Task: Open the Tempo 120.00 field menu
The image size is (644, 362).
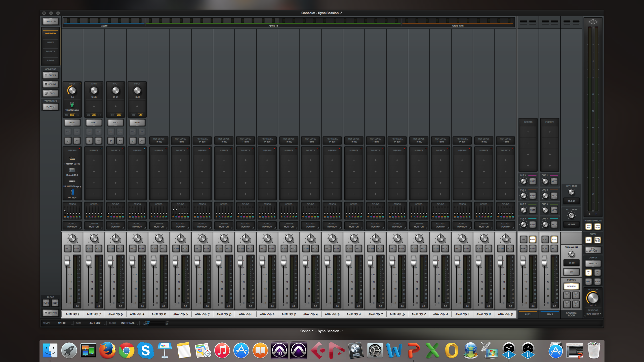Action: click(62, 323)
